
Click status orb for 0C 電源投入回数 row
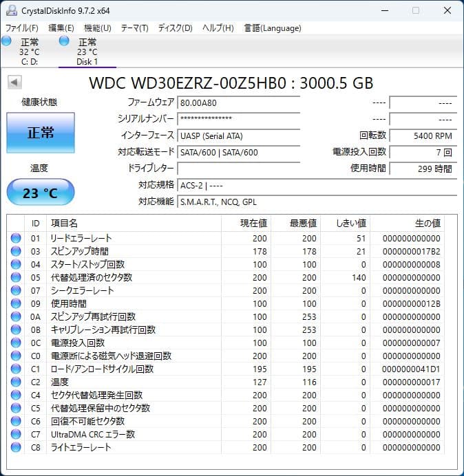16,343
